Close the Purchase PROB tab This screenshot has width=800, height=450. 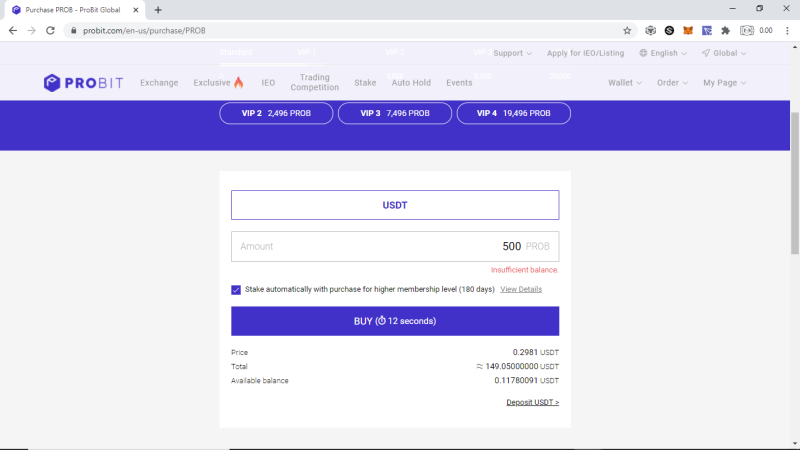(136, 10)
